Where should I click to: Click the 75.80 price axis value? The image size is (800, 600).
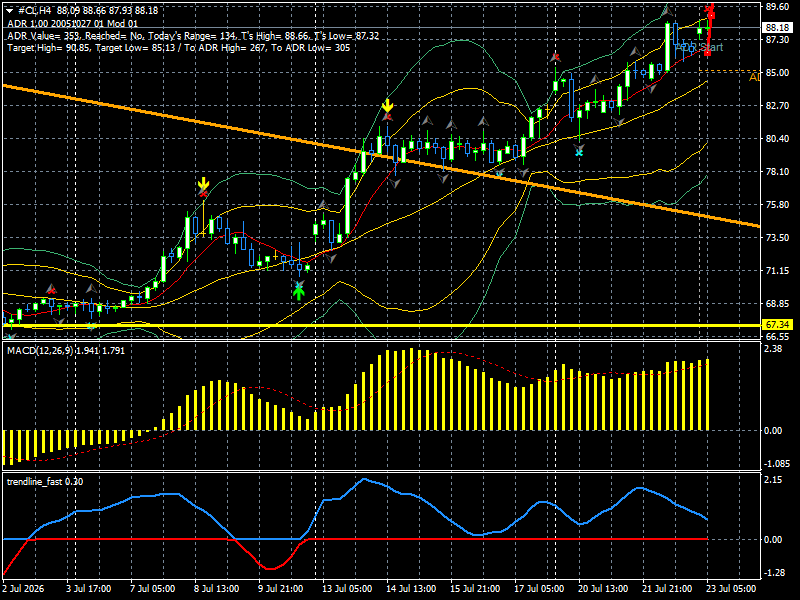pyautogui.click(x=777, y=205)
